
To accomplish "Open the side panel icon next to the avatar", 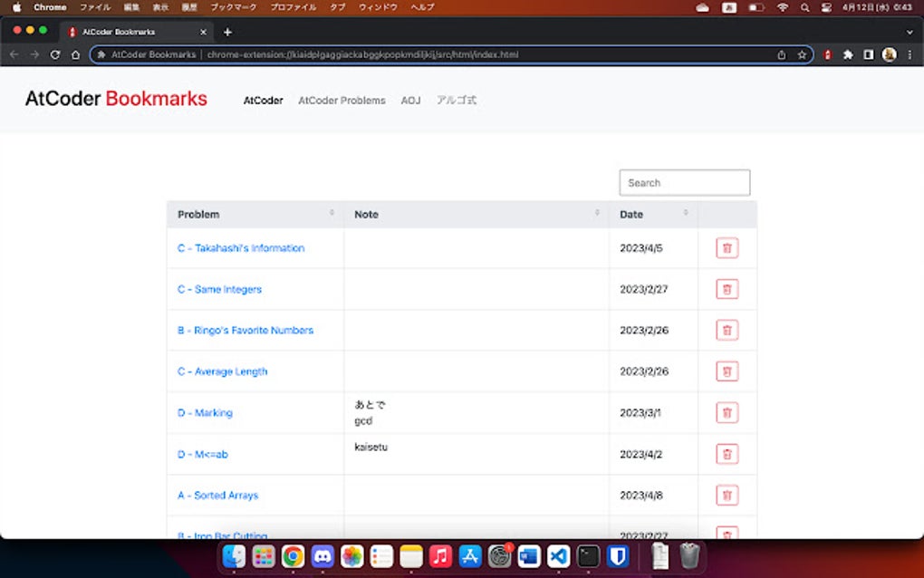I will coord(868,54).
